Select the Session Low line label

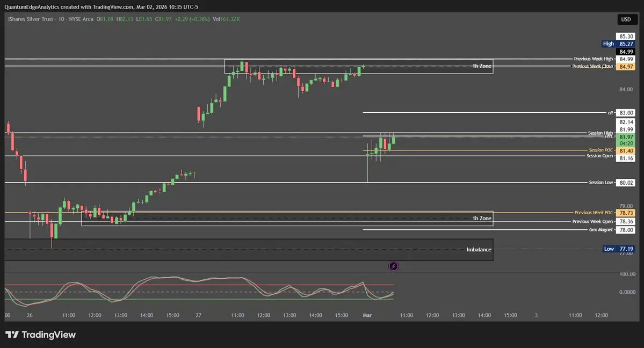(601, 183)
